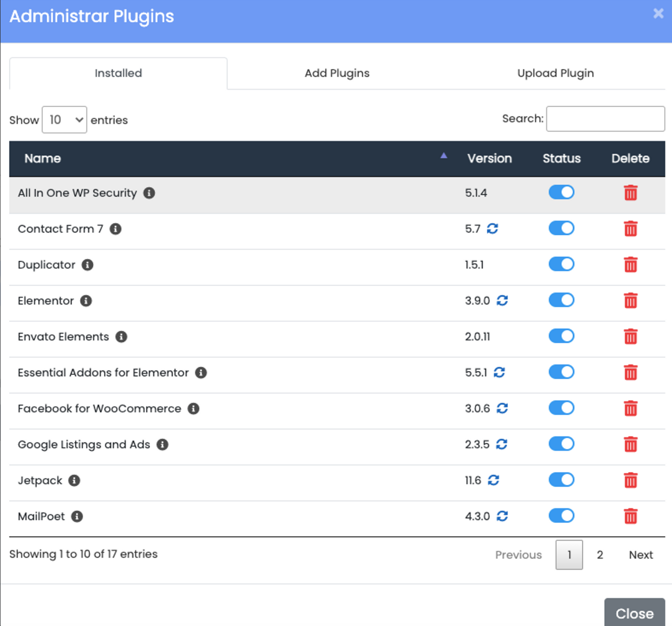Deactivate Facebook for WooCommerce toggle
Viewport: 672px width, 626px height.
point(561,408)
